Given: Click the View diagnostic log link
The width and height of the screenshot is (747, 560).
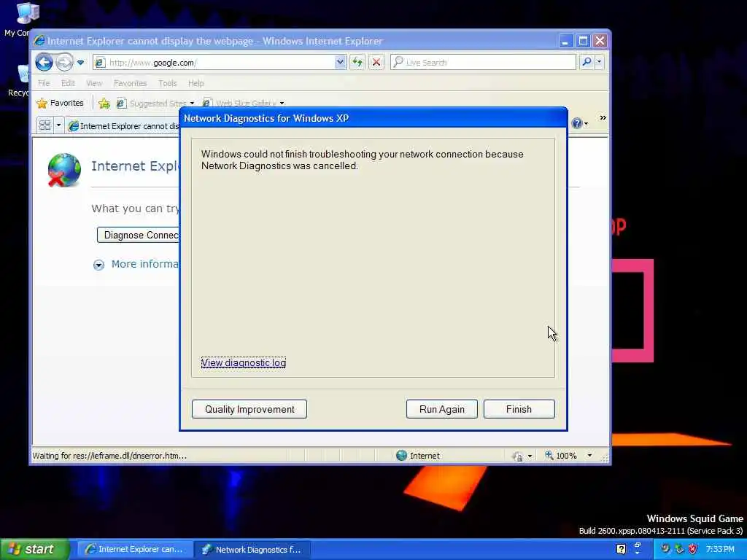Looking at the screenshot, I should tap(244, 363).
